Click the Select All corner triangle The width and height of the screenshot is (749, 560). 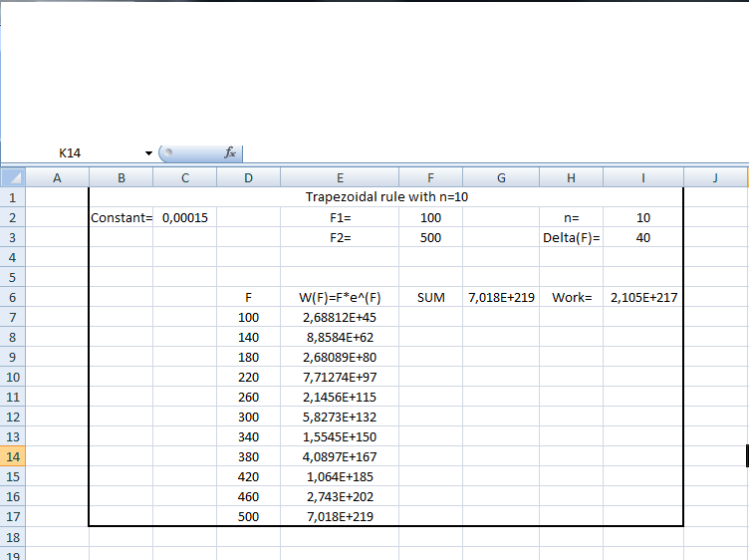point(12,177)
